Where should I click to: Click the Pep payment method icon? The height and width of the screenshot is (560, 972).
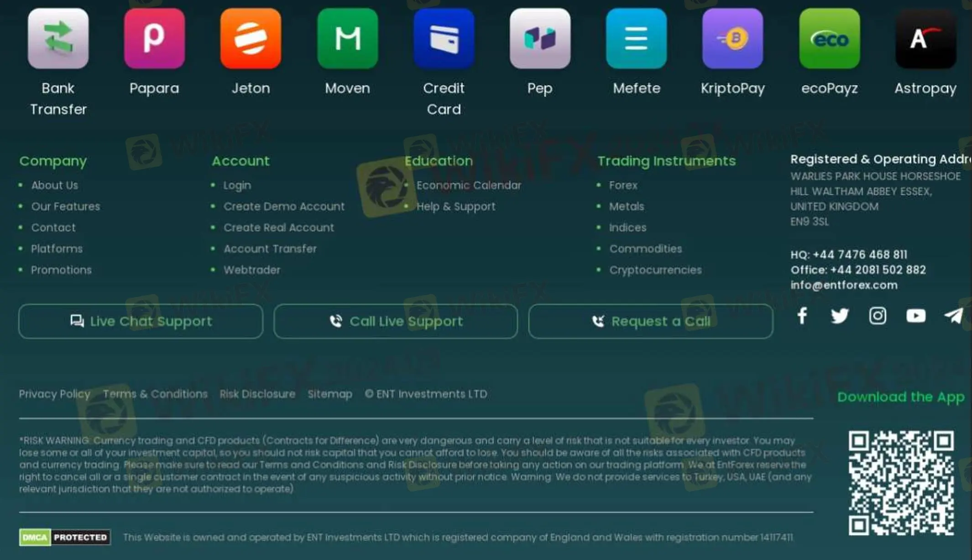[x=541, y=39]
